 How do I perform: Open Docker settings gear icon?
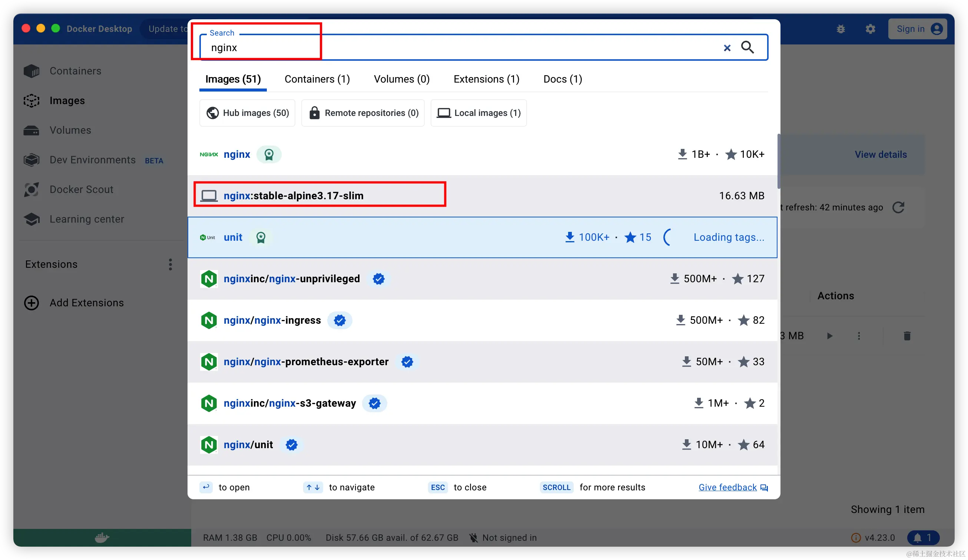[870, 29]
